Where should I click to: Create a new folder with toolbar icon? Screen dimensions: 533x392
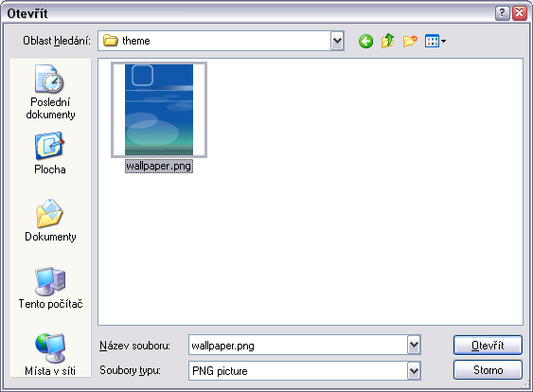click(x=410, y=41)
